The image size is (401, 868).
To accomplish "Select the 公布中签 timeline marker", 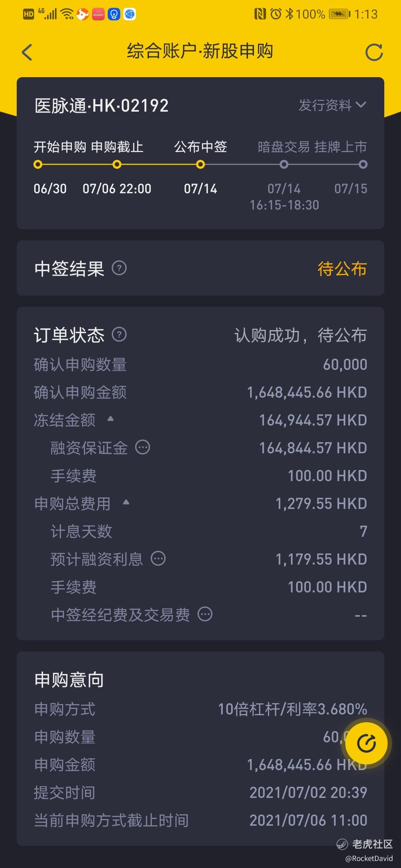I will [x=200, y=164].
